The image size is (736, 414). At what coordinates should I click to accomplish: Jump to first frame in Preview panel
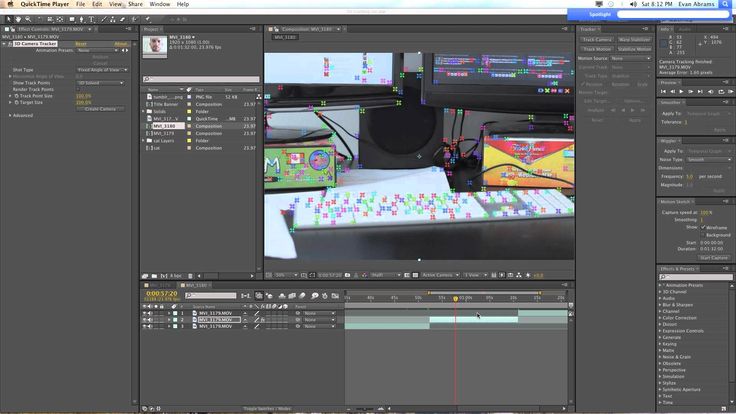click(663, 92)
